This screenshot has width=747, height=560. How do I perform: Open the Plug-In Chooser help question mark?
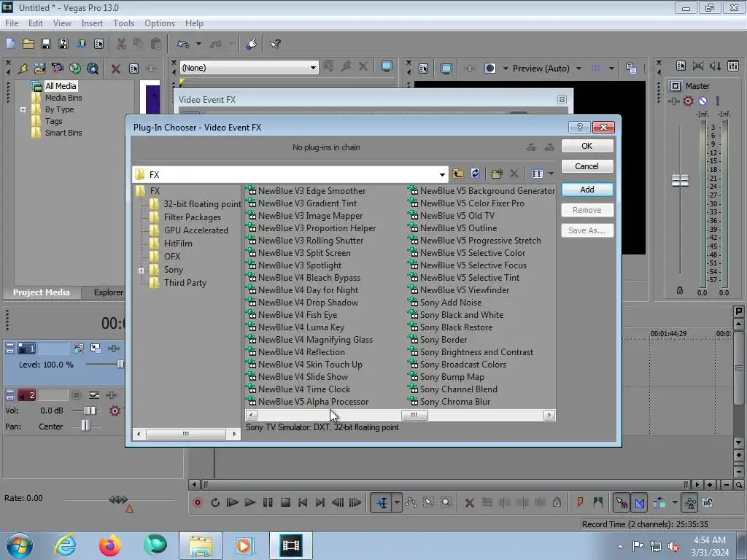579,127
